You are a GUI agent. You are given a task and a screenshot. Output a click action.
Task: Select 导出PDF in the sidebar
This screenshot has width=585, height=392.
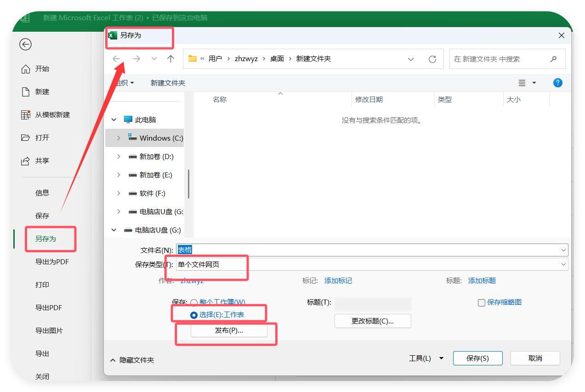[49, 308]
